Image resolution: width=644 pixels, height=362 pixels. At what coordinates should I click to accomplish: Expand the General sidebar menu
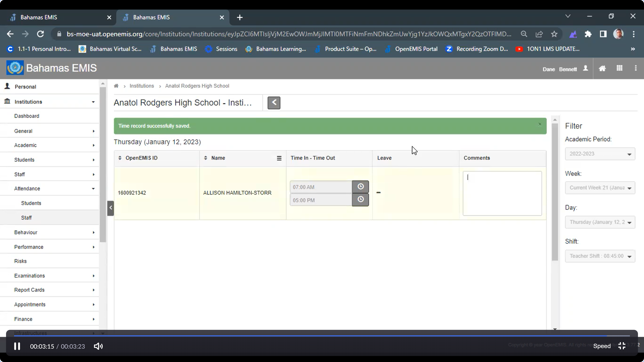click(x=49, y=131)
